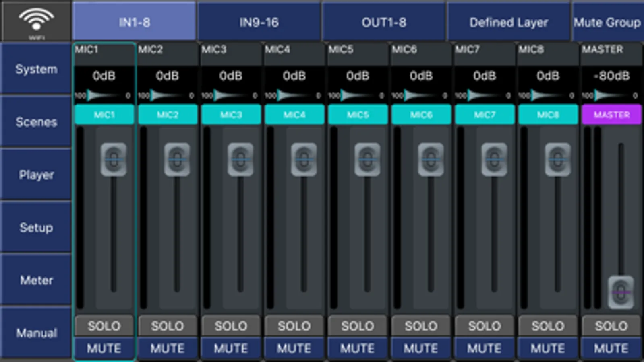Toggle MUTE on MIC2 channel
The image size is (644, 362).
click(168, 348)
